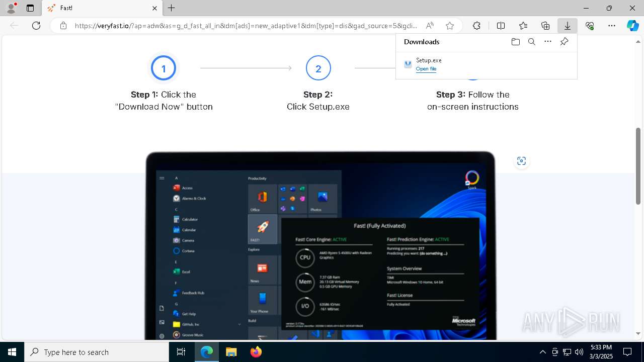The image size is (644, 362).
Task: Launch Firefox from taskbar
Action: coord(256,352)
